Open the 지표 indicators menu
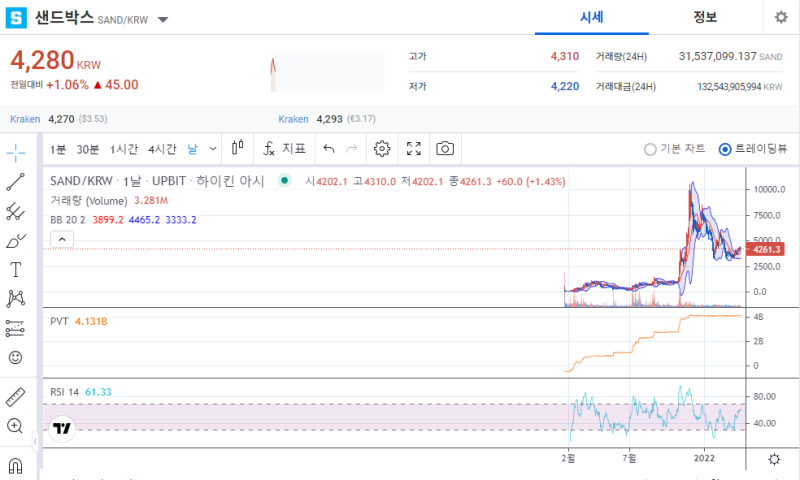The width and height of the screenshot is (800, 480). point(284,148)
